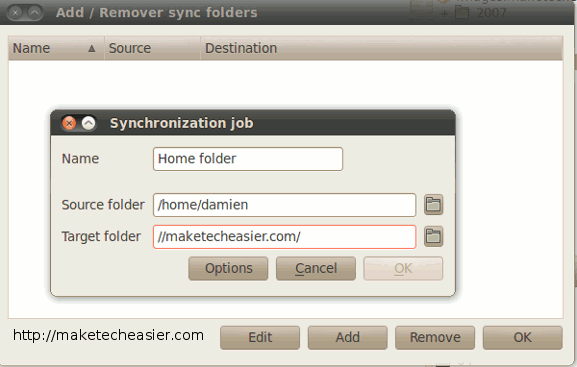Close the Add / Remover sync folders window
The height and width of the screenshot is (367, 577).
[15, 13]
